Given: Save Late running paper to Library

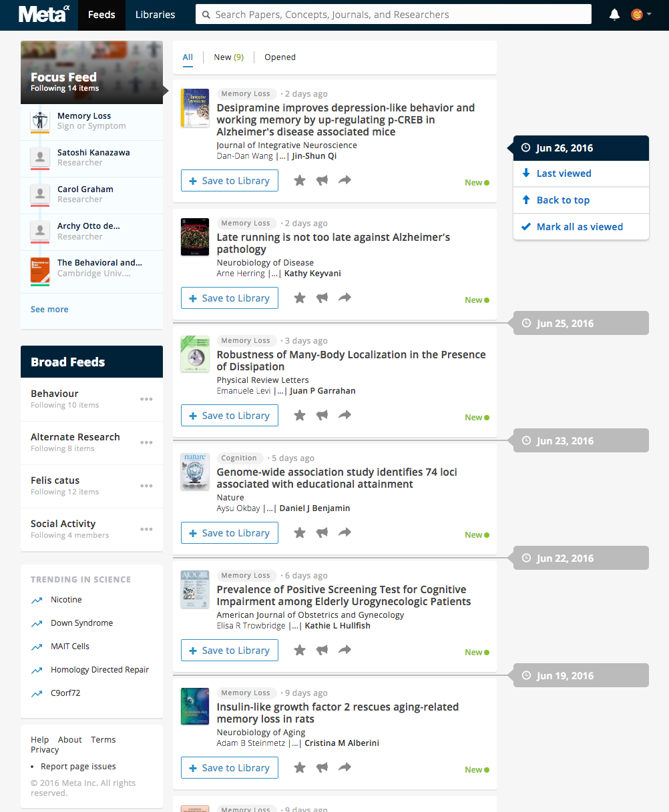Looking at the screenshot, I should 230,298.
